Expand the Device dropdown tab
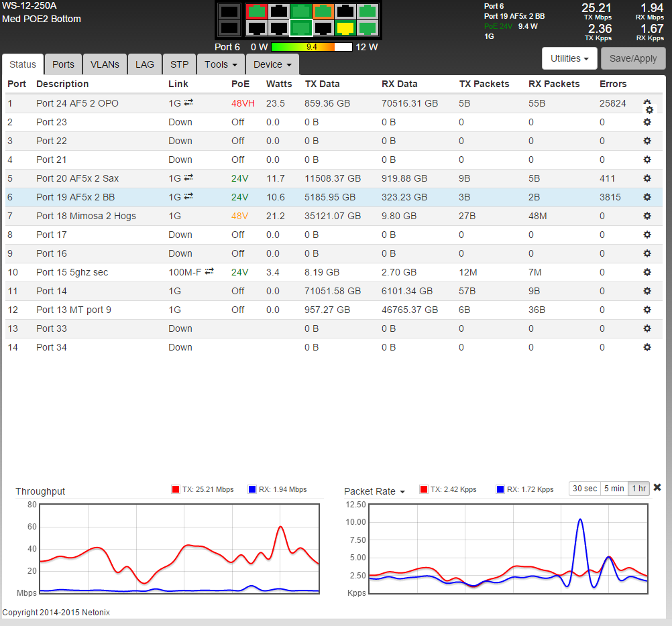672x626 pixels. (x=272, y=64)
